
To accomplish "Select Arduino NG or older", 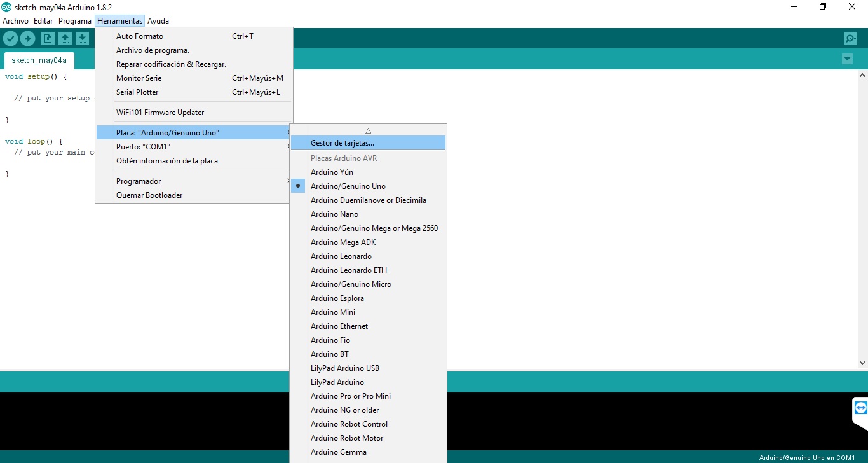I will pos(369,410).
